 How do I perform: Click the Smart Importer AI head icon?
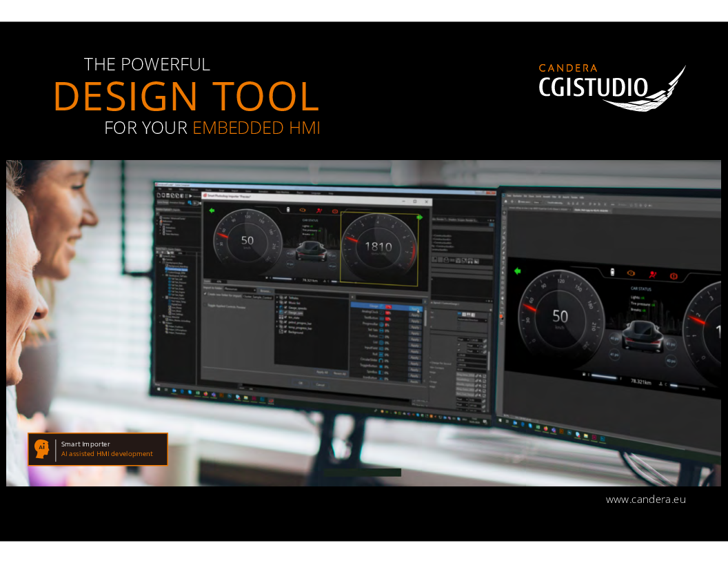(41, 448)
